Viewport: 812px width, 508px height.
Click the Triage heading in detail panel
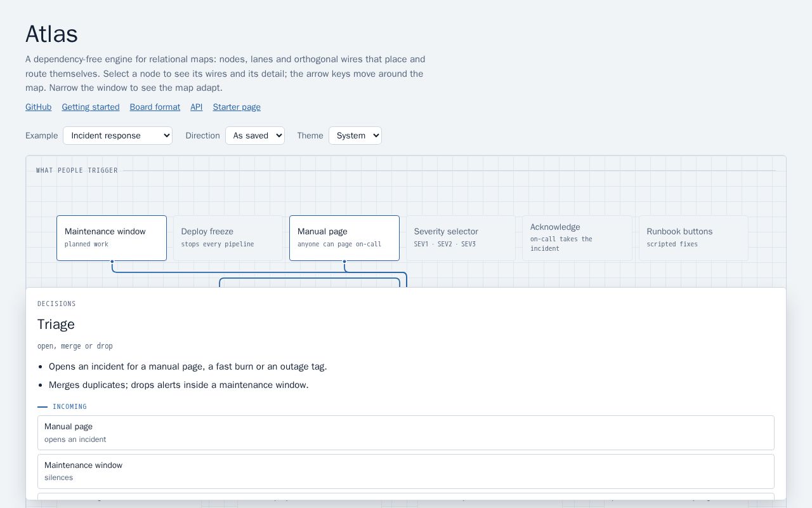[x=56, y=324]
